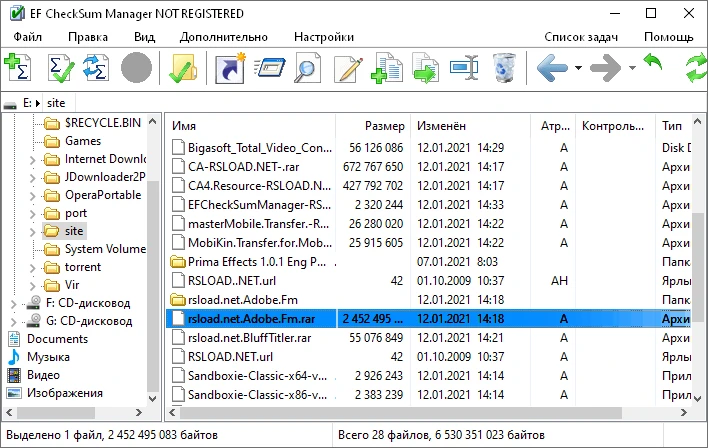
Task: Expand the F: CD-дисковод drive node
Action: 13,304
